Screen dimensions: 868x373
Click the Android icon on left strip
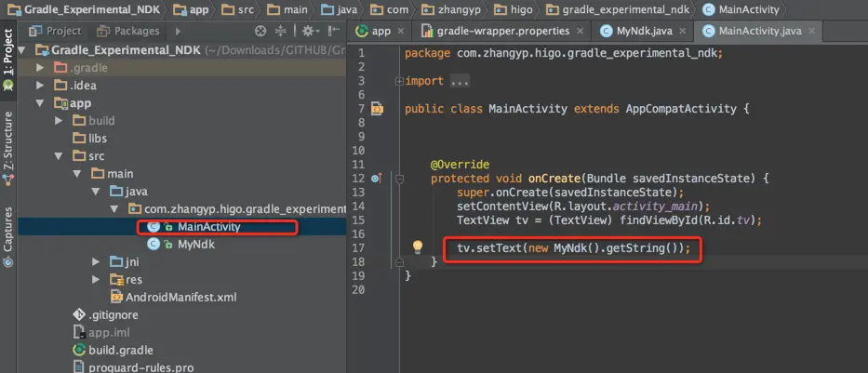point(7,86)
